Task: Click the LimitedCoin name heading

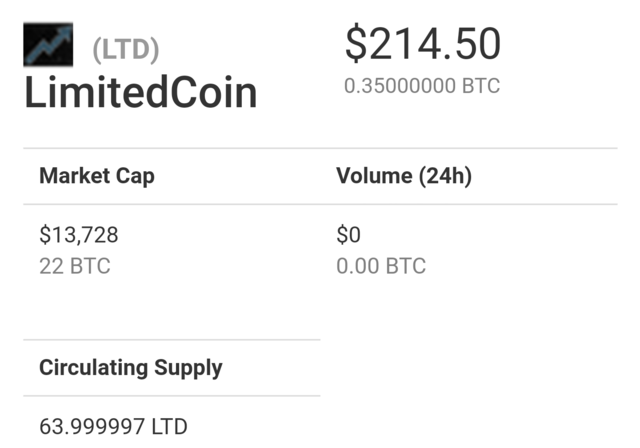Action: (141, 93)
